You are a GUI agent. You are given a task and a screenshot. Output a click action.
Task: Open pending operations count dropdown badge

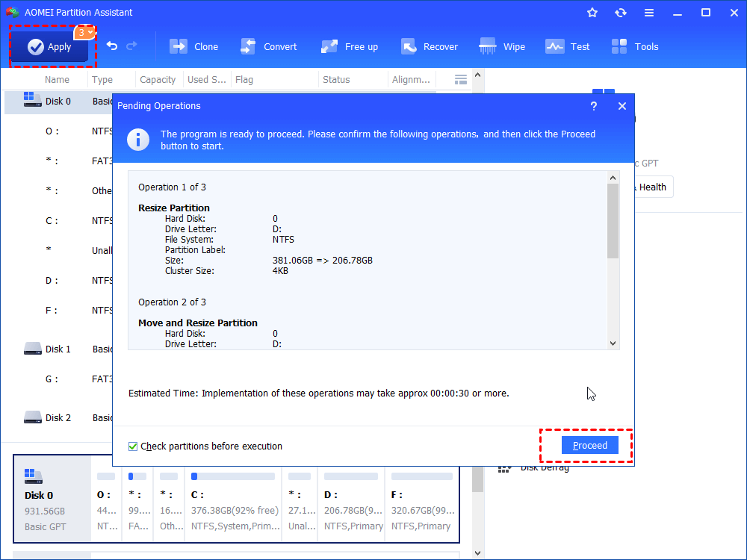coord(84,32)
